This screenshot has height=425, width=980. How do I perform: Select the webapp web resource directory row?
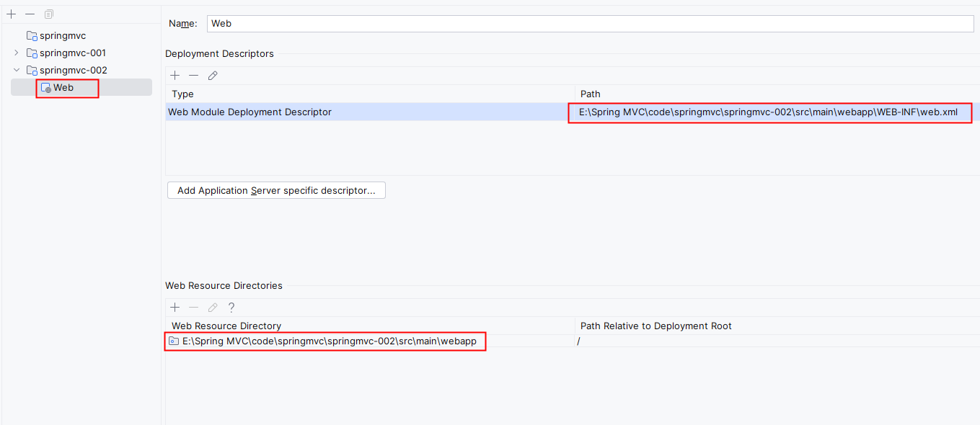(x=329, y=341)
